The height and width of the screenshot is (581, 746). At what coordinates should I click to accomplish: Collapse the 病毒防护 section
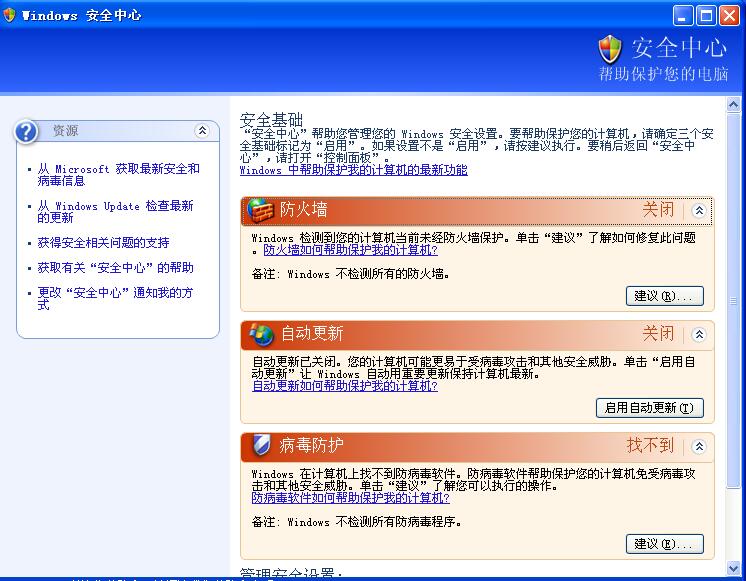coord(699,446)
